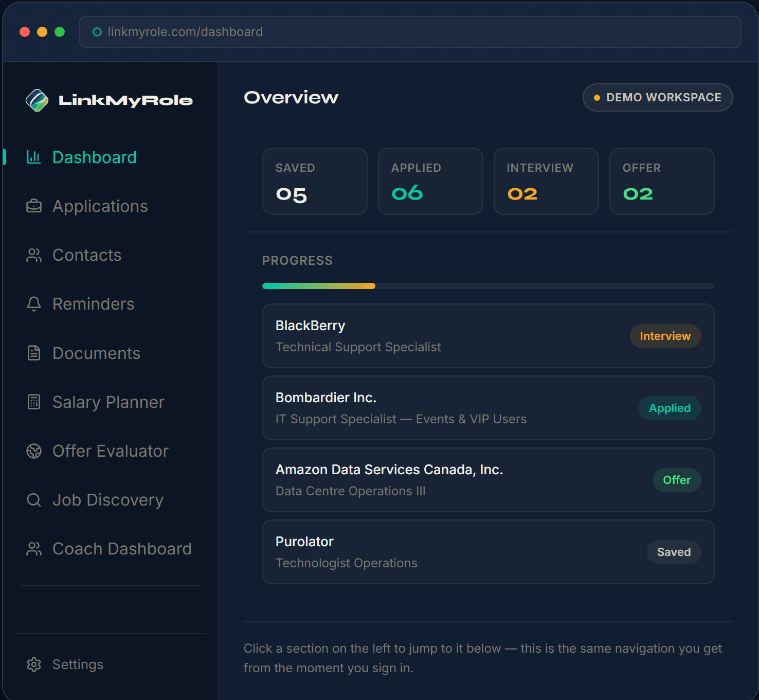The image size is (759, 700).
Task: Click the Offer status on Amazon card
Action: pos(677,480)
